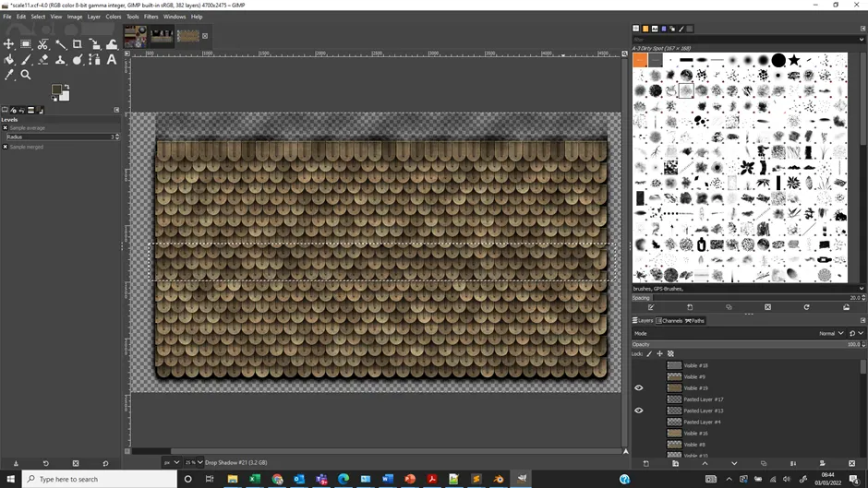Create a new layer group
868x488 pixels.
point(675,463)
